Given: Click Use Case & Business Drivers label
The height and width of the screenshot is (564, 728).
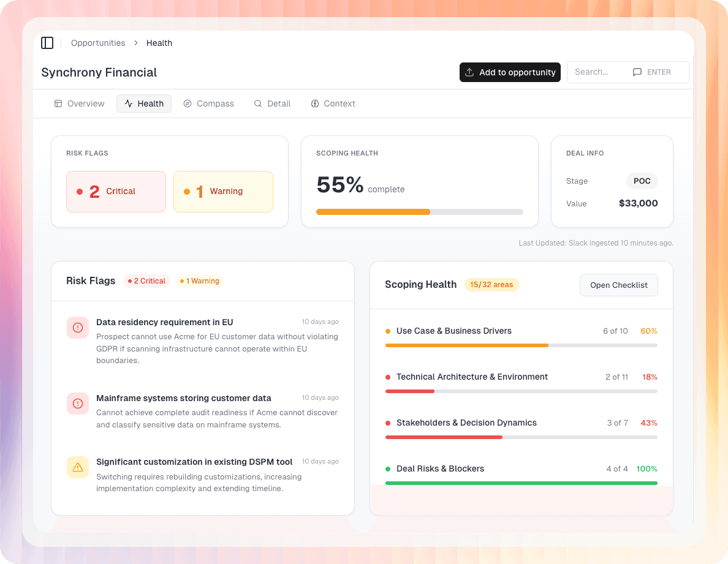Looking at the screenshot, I should pos(453,331).
